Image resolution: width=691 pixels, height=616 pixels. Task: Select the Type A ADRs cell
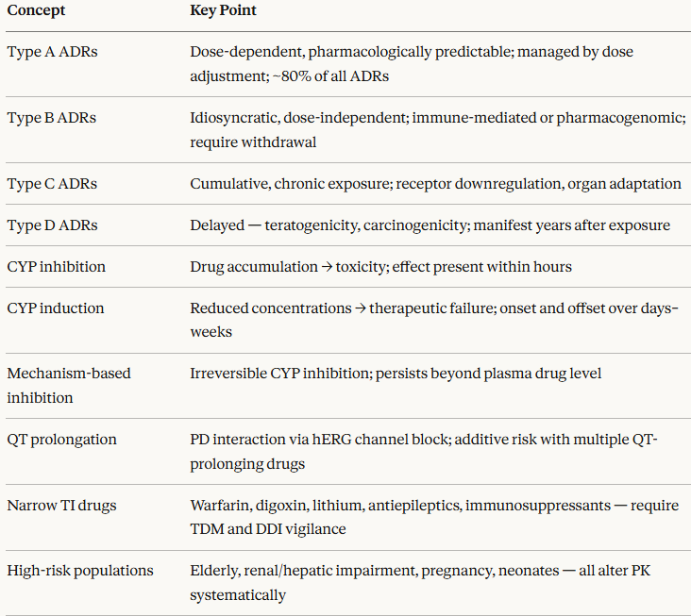pos(51,52)
